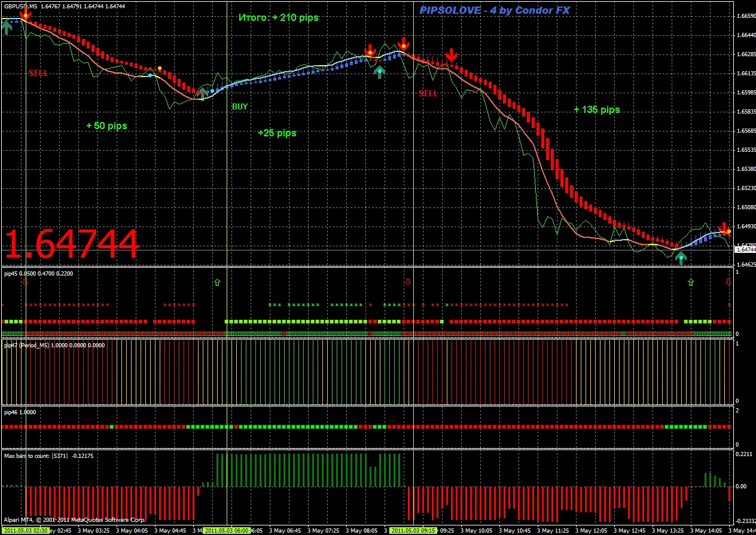The height and width of the screenshot is (535, 756).
Task: Select the '+ 135 pips' annotation
Action: [596, 110]
